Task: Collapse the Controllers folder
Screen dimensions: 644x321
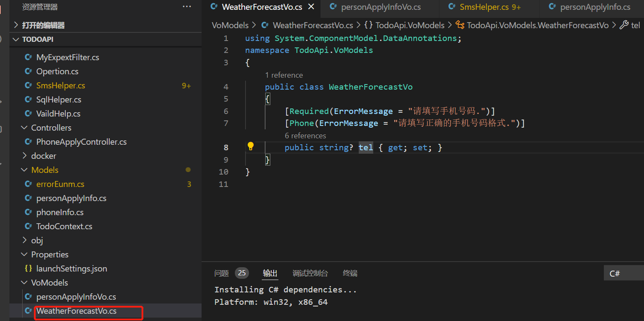Action: tap(24, 128)
